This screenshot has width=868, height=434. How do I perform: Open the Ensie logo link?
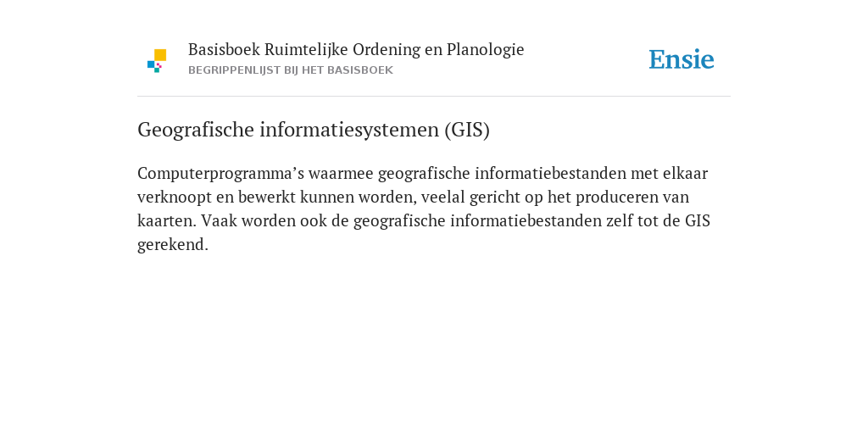click(x=682, y=59)
